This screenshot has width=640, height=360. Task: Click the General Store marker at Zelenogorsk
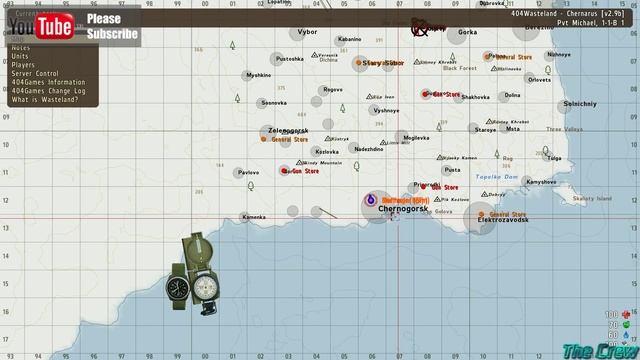(x=264, y=139)
